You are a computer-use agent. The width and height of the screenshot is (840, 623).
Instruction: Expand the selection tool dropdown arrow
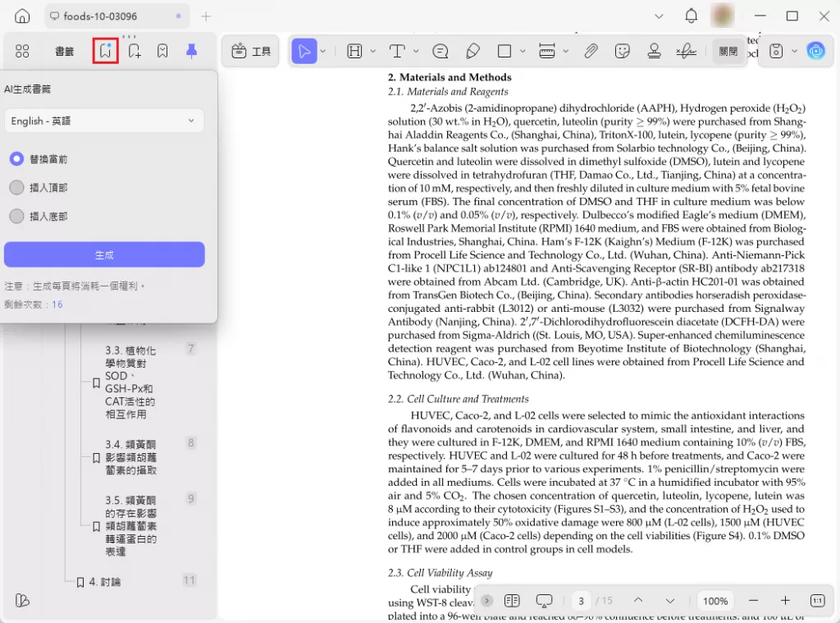pos(322,50)
